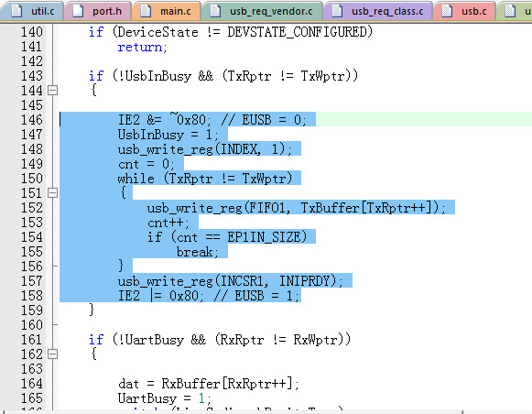
Task: Click the file icon on usb_req_class.c tab
Action: coord(337,11)
